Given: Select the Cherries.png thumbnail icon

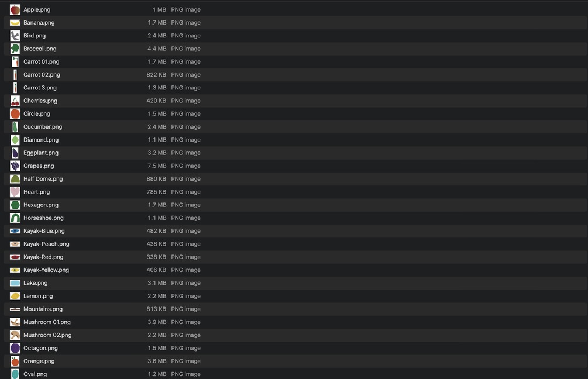Looking at the screenshot, I should point(15,101).
